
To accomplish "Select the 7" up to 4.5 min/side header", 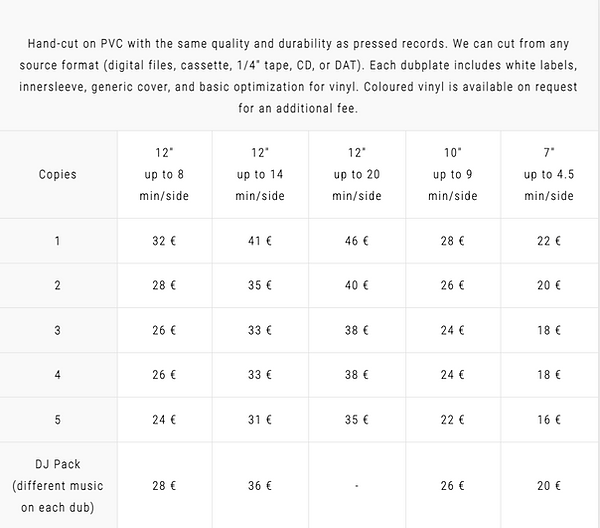I will coord(549,174).
